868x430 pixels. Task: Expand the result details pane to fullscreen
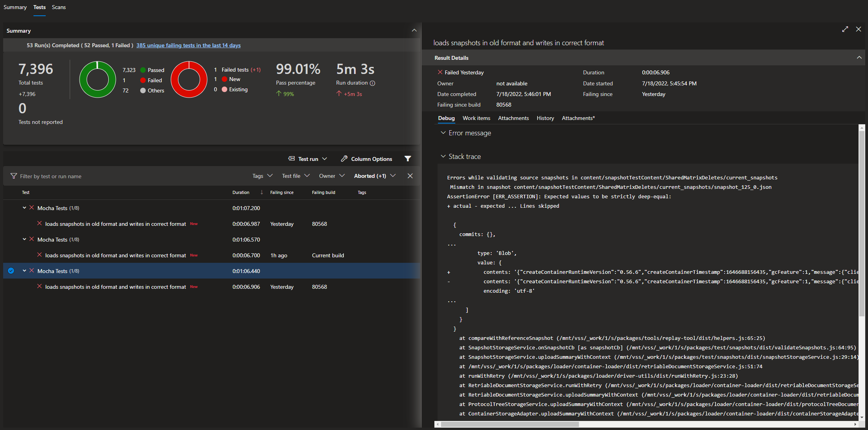click(x=845, y=29)
